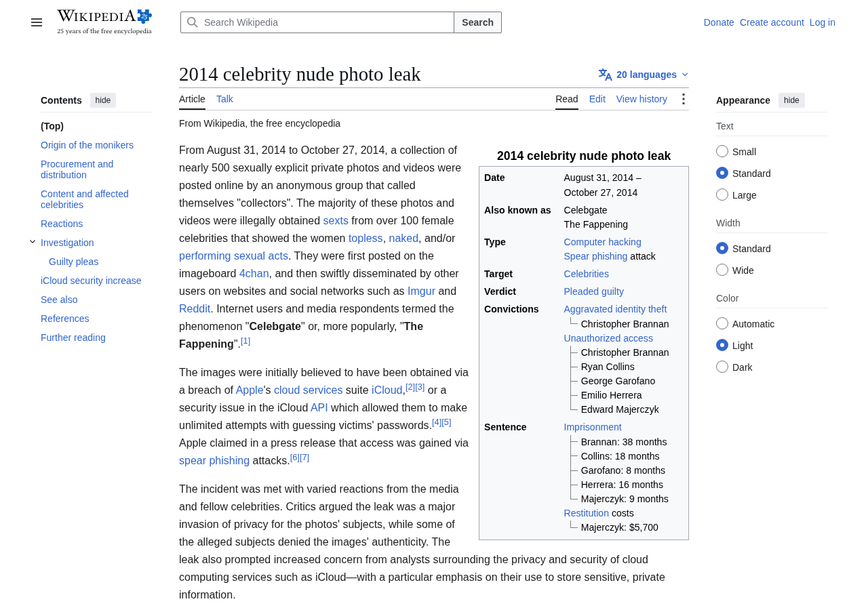Open the Read tab
Image resolution: width=868 pixels, height=610 pixels.
[x=567, y=99]
